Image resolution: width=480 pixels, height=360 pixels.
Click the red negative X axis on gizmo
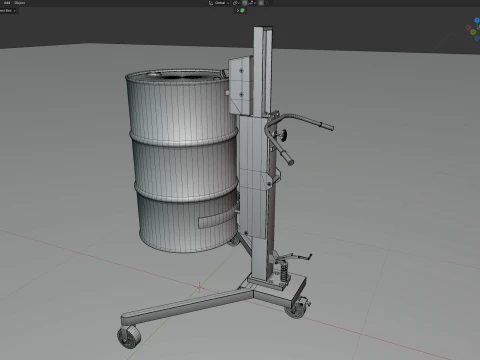[x=468, y=27]
